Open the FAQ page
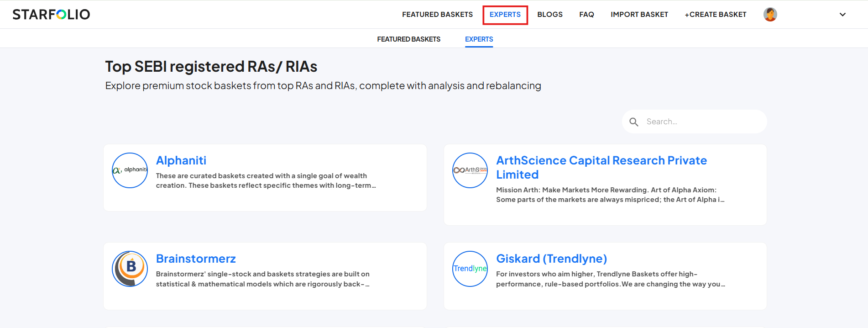The width and height of the screenshot is (868, 328). pos(586,15)
